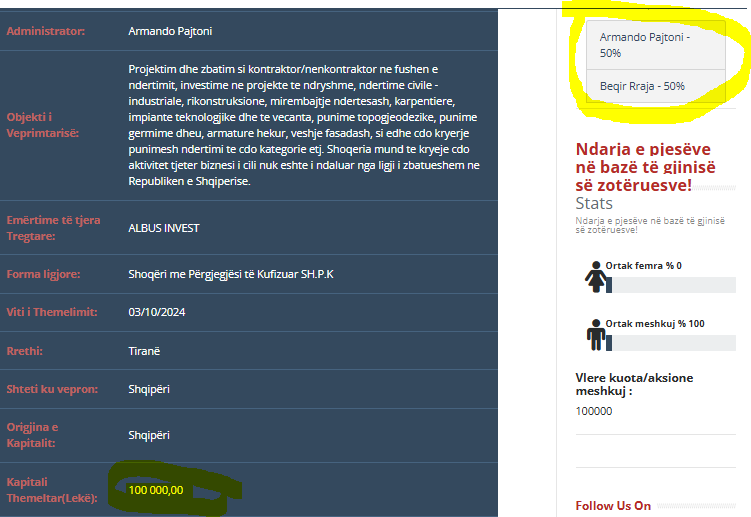Click the ALBUS INVEST trade name
This screenshot has height=517, width=751.
164,228
